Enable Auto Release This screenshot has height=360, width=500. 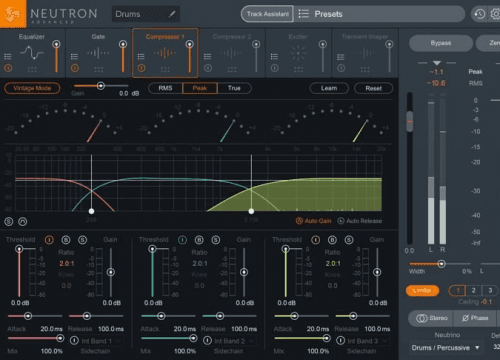(360, 221)
